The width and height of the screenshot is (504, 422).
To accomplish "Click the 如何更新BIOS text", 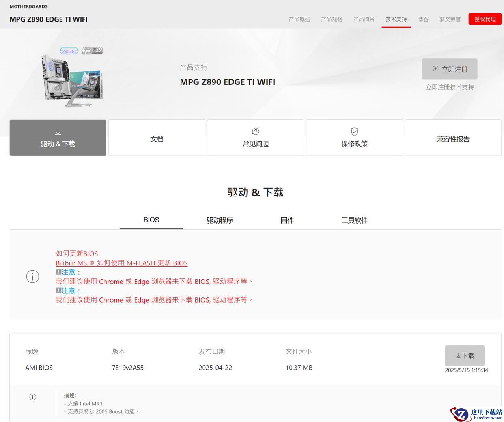I will click(x=77, y=254).
